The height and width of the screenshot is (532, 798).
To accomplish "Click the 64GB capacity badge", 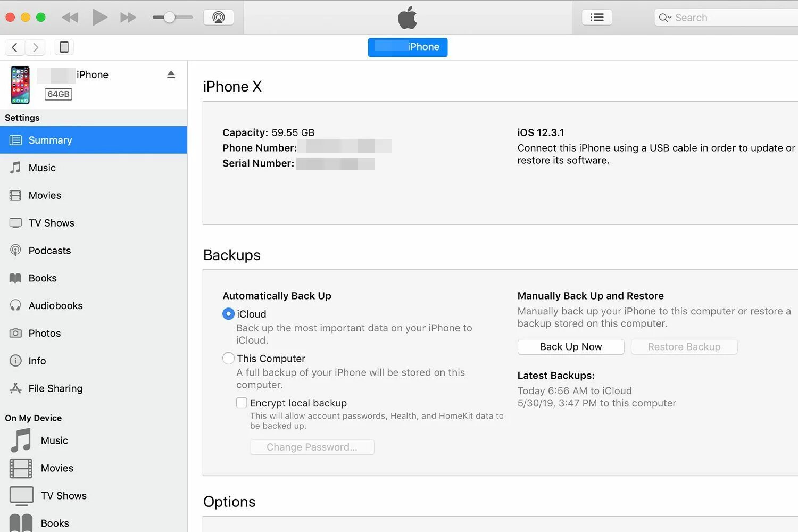I will [59, 94].
